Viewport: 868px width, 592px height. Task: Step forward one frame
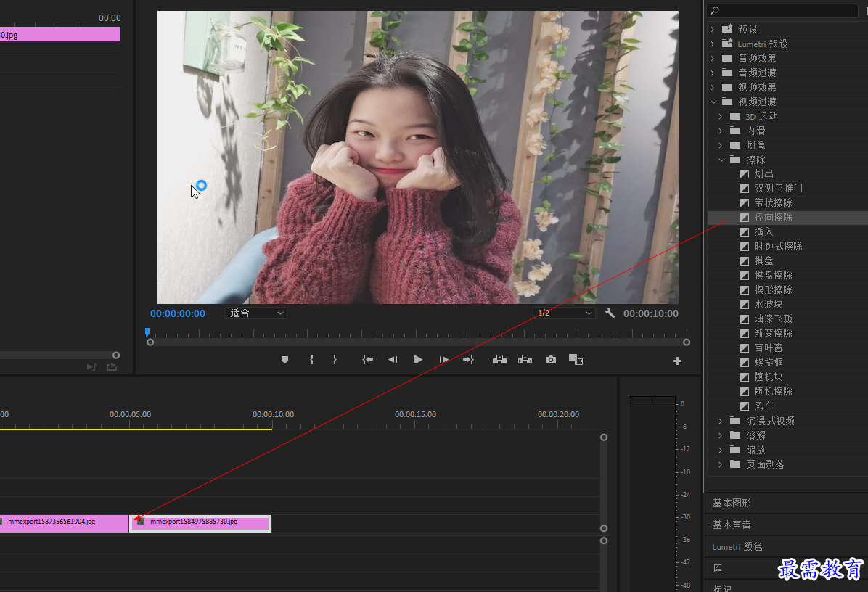coord(443,360)
